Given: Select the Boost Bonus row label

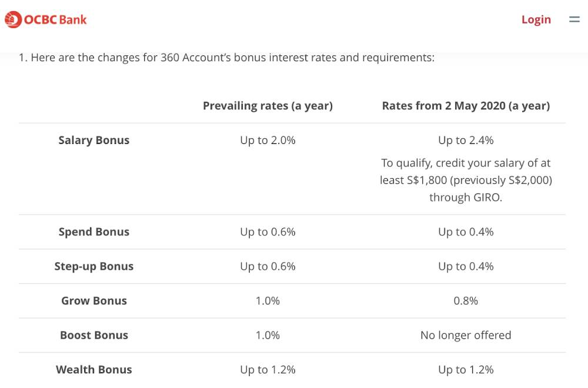Looking at the screenshot, I should [x=93, y=335].
